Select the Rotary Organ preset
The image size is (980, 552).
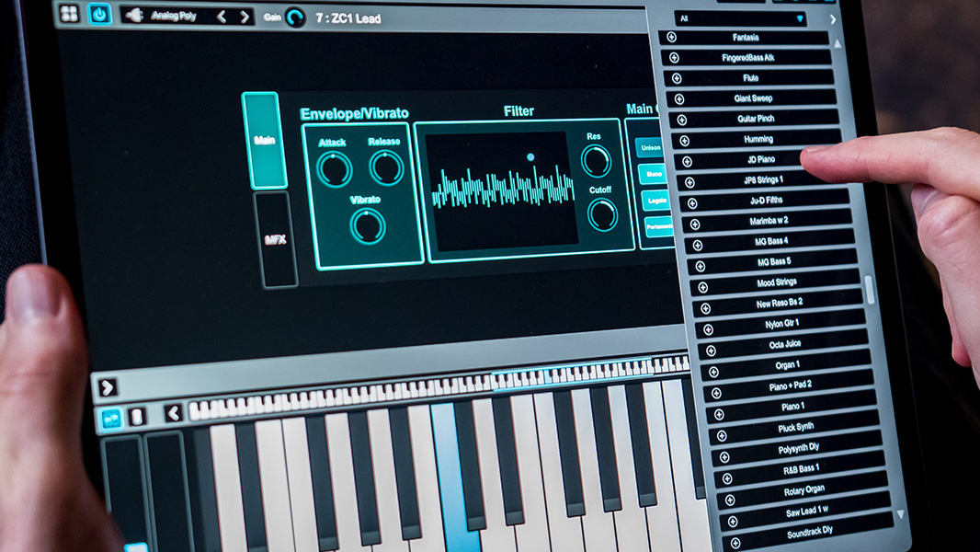[x=803, y=490]
